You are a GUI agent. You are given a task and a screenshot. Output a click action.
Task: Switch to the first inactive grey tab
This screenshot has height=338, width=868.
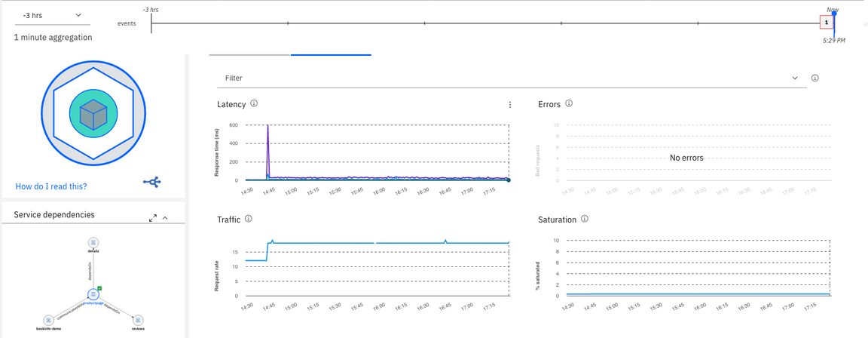coord(249,54)
